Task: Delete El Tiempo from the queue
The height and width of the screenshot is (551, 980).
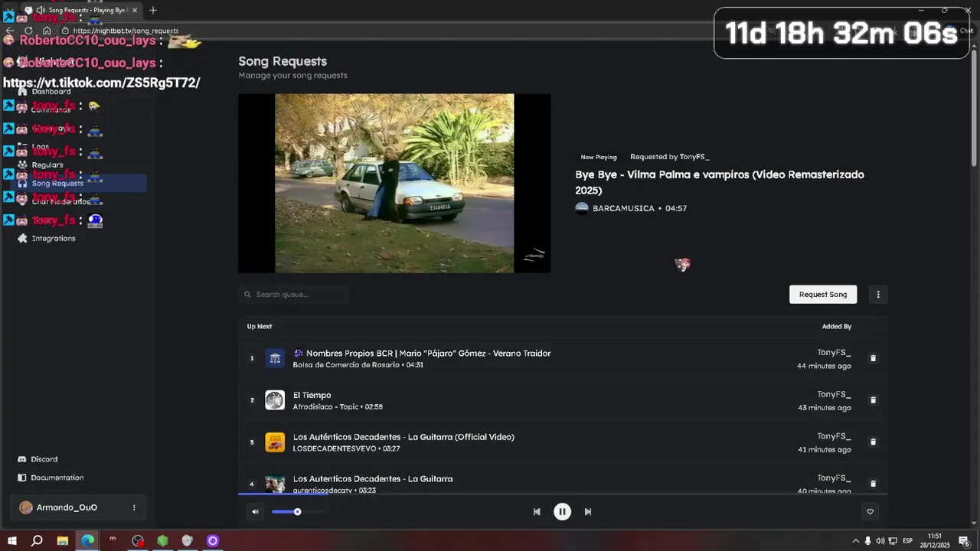Action: (873, 400)
